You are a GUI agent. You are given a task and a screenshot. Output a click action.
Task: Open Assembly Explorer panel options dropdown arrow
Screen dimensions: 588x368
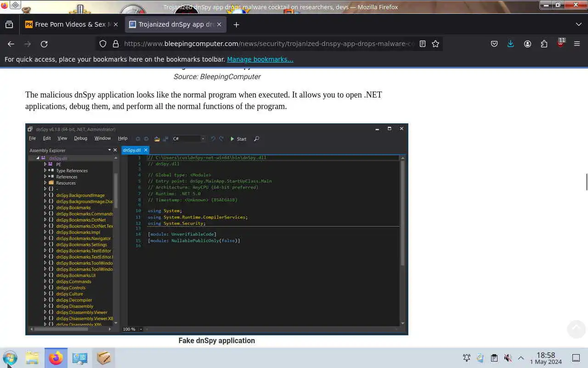tap(109, 150)
